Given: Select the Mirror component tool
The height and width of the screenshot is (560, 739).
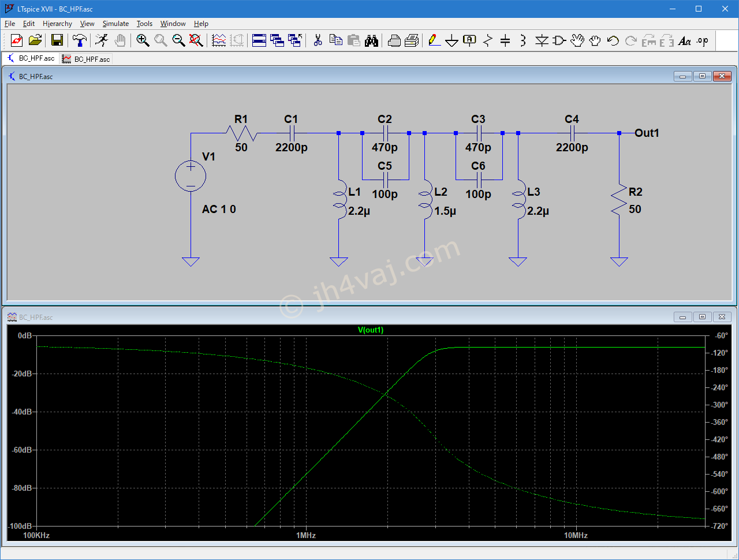Looking at the screenshot, I should (x=667, y=40).
